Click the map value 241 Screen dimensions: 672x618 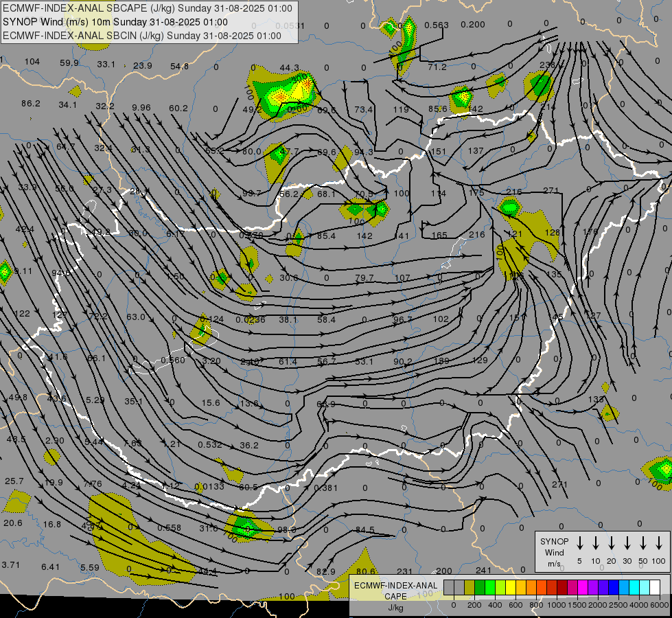(483, 570)
